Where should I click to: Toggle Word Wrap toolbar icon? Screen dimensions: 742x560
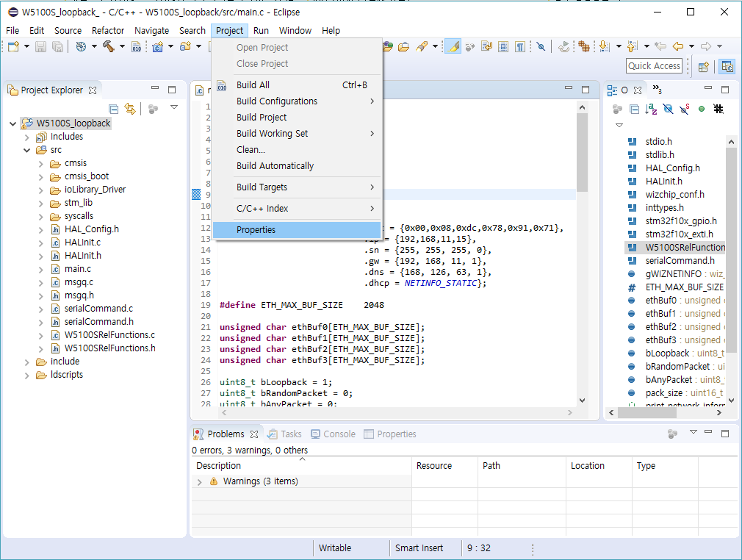click(486, 46)
